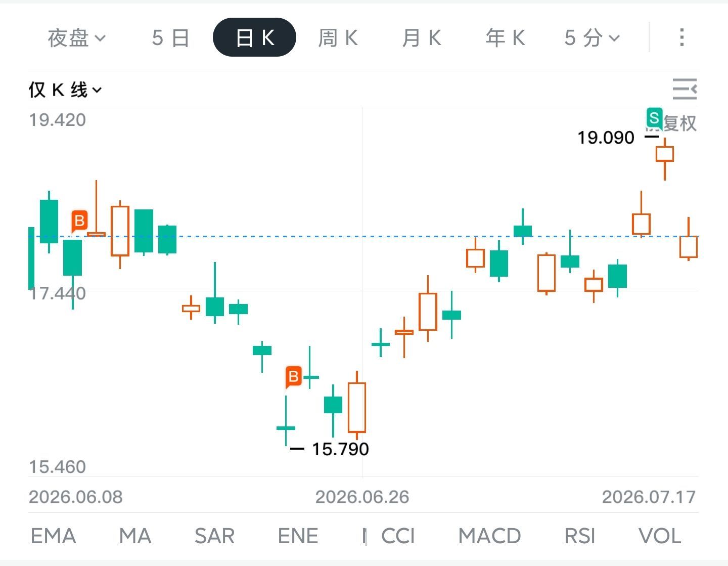Enable the SAR indicator
728x566 pixels.
click(214, 536)
